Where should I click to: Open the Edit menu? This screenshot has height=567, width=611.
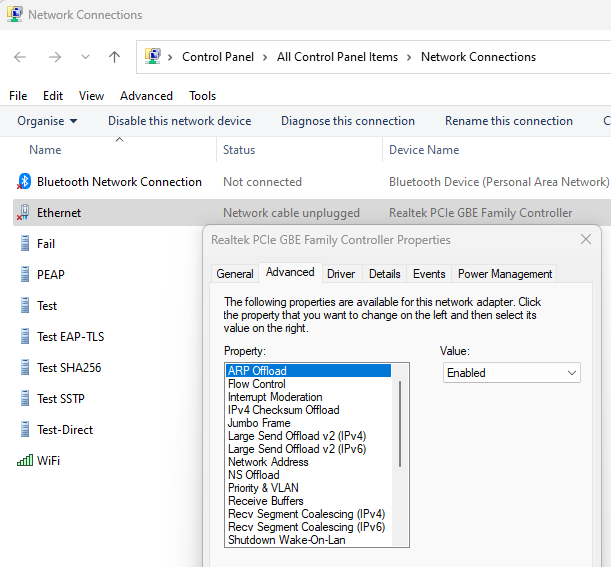click(x=53, y=96)
